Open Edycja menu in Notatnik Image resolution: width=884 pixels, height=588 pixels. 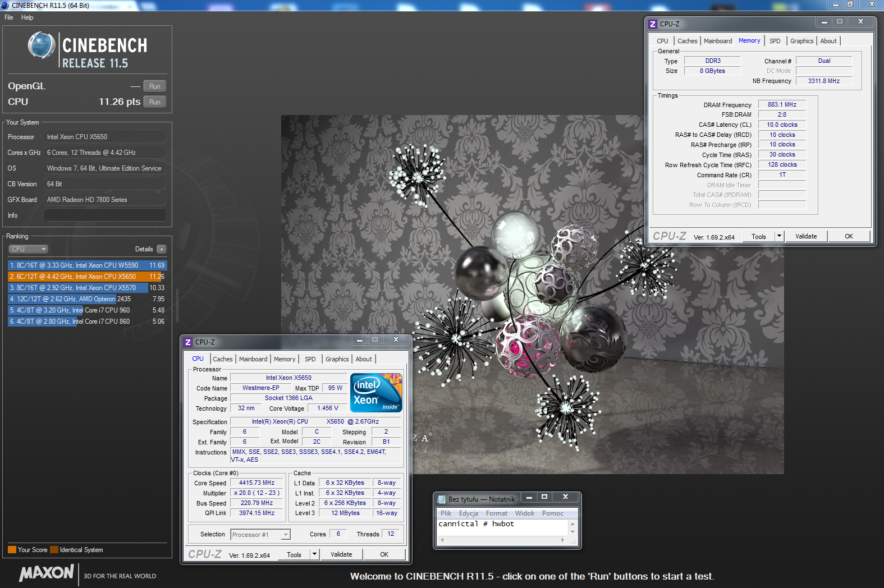(469, 513)
